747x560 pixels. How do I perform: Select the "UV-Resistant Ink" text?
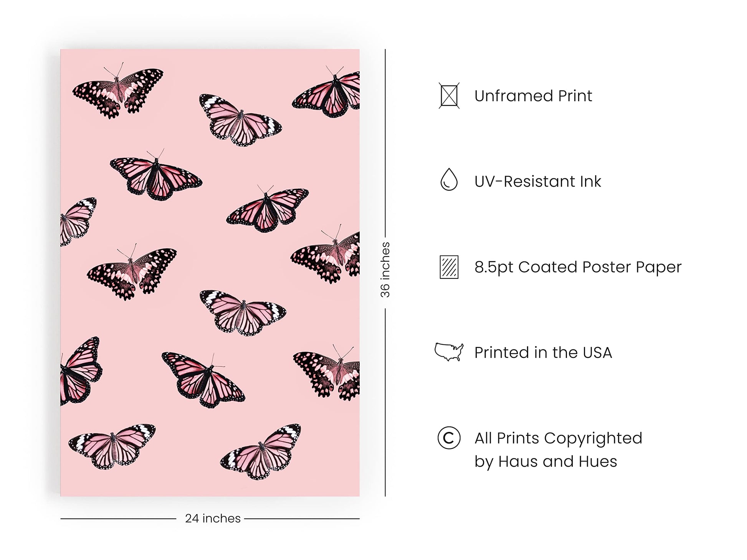point(537,181)
